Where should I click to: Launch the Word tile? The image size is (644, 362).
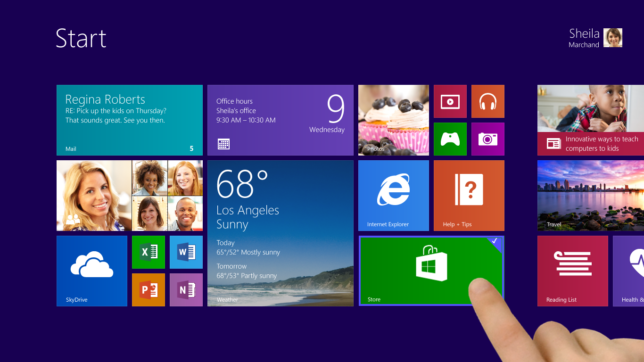coord(186,252)
